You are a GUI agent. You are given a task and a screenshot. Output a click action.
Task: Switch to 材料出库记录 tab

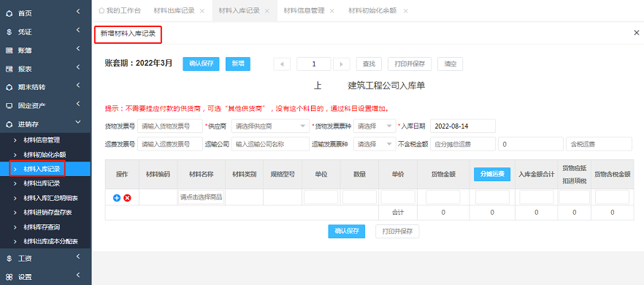[174, 11]
